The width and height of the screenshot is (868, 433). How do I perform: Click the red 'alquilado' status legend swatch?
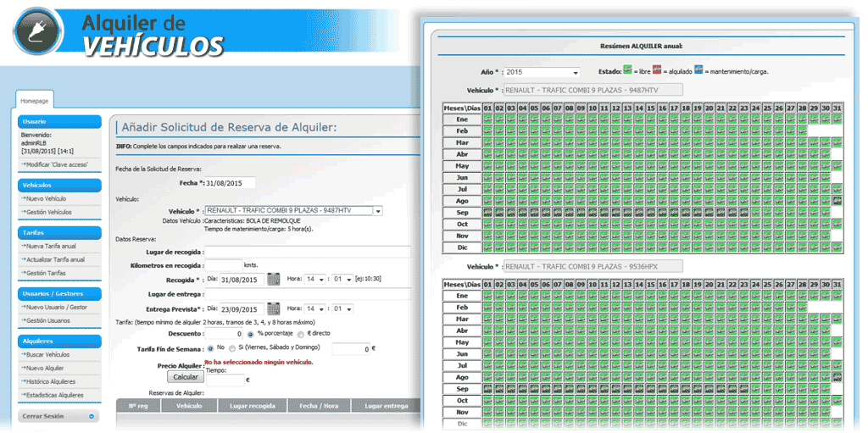point(657,69)
